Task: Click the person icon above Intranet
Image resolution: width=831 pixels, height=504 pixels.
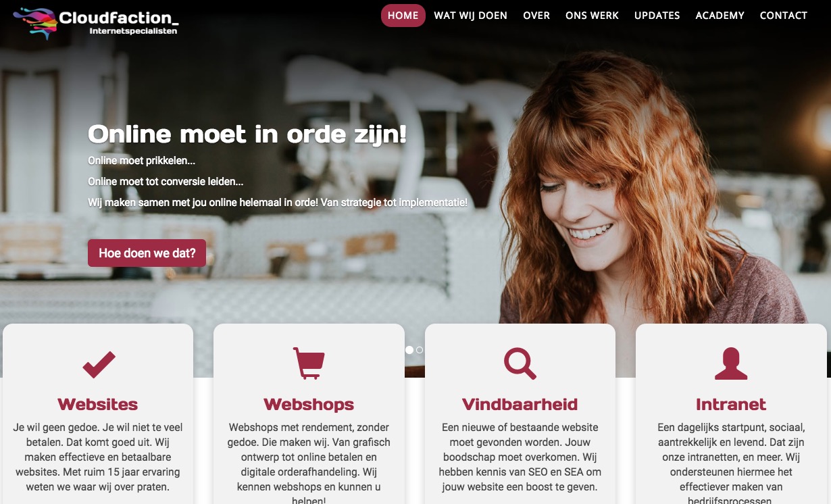Action: tap(731, 364)
